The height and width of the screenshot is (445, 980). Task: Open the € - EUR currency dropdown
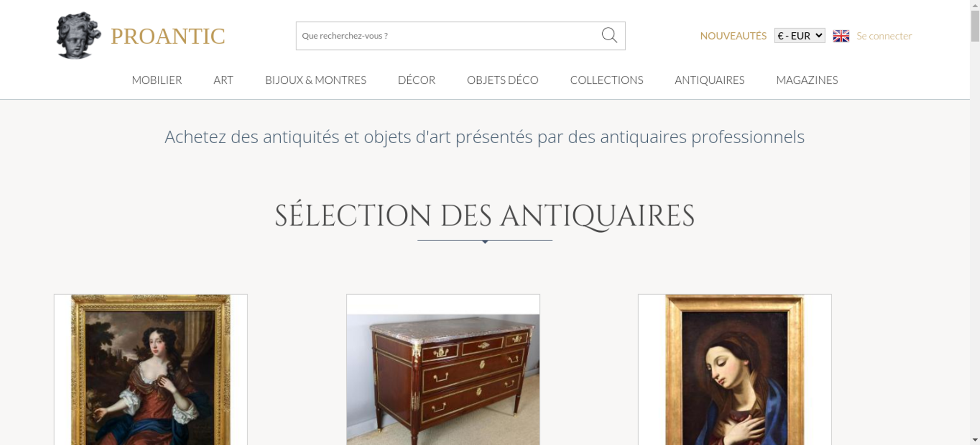(x=800, y=36)
